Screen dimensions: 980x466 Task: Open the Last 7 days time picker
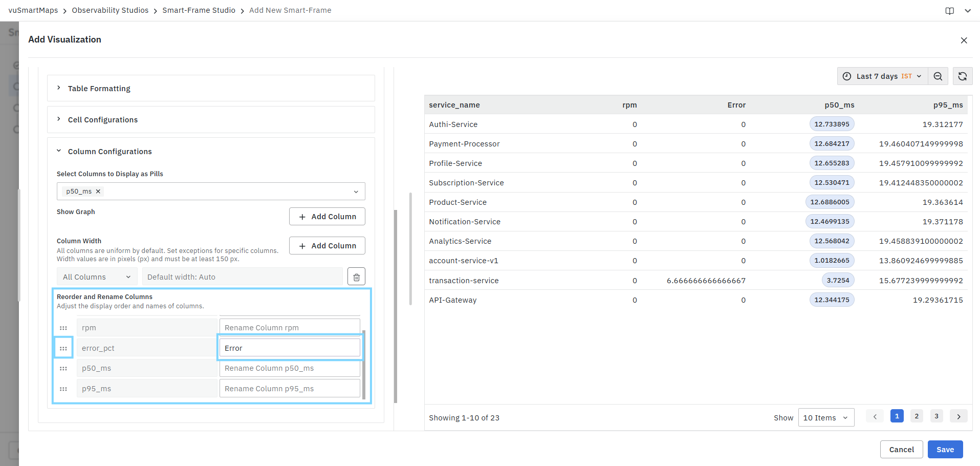click(x=882, y=76)
